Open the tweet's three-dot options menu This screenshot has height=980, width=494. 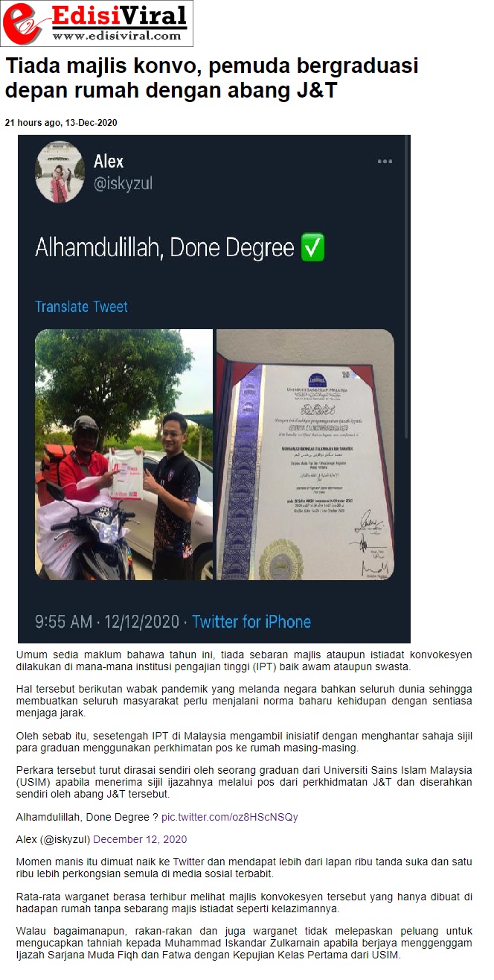click(384, 162)
